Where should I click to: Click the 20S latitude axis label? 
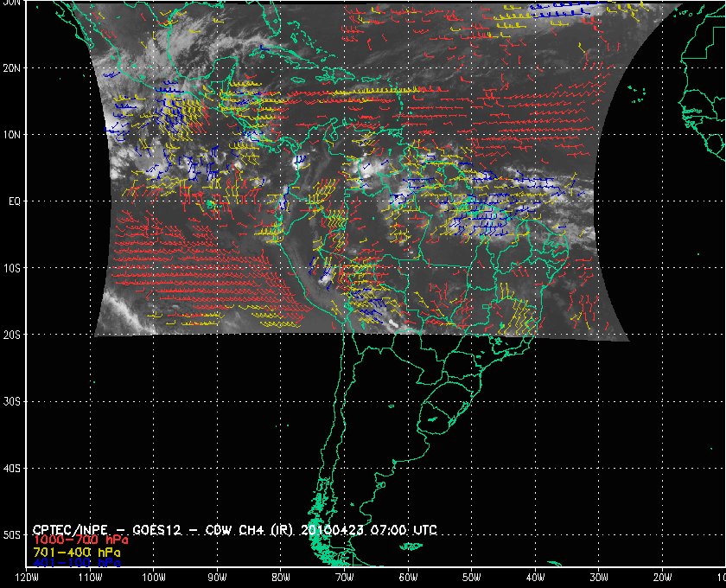[x=11, y=335]
